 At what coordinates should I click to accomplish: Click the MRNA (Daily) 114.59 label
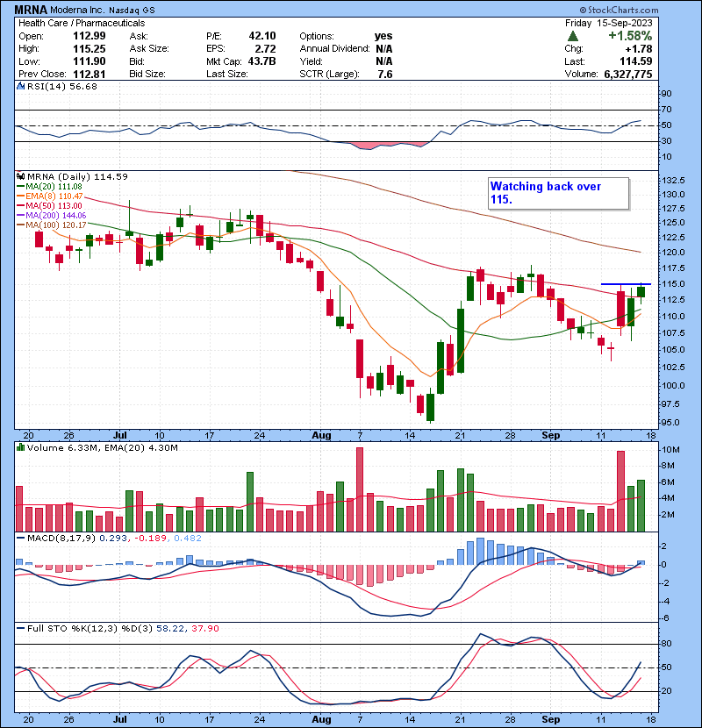pos(77,176)
